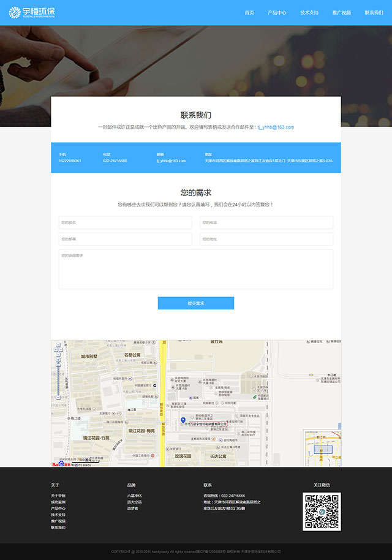Click the map pan-up arrow control
Viewport: 392px width, 560px height.
point(58,345)
